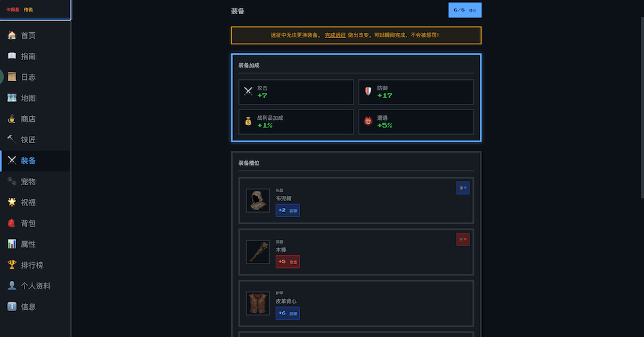
Task: Click the 战利品加成 money bag icon
Action: tap(248, 121)
